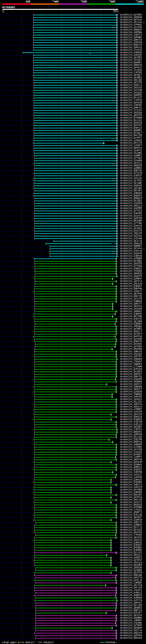The image size is (146, 644).
Task: Choose hit UniRef100_Q9L8J6
Action: coord(131,284)
